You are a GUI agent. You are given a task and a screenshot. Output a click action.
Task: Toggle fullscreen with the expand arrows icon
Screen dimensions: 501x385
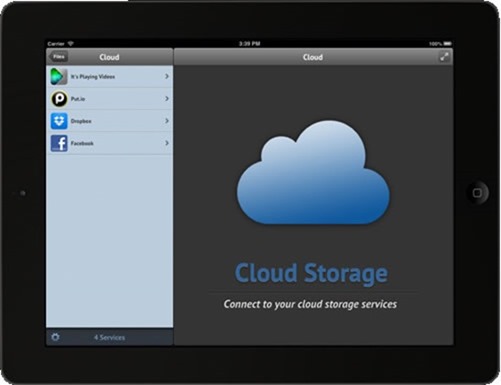[444, 57]
